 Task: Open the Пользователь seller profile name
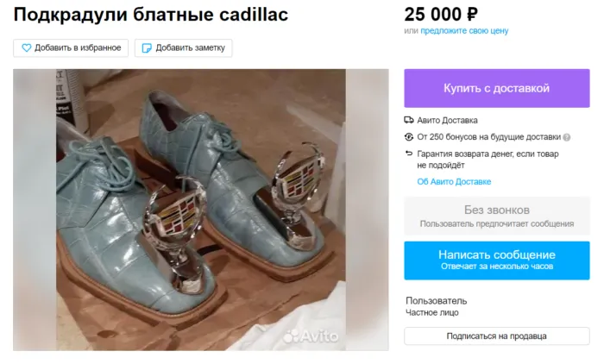pos(436,301)
